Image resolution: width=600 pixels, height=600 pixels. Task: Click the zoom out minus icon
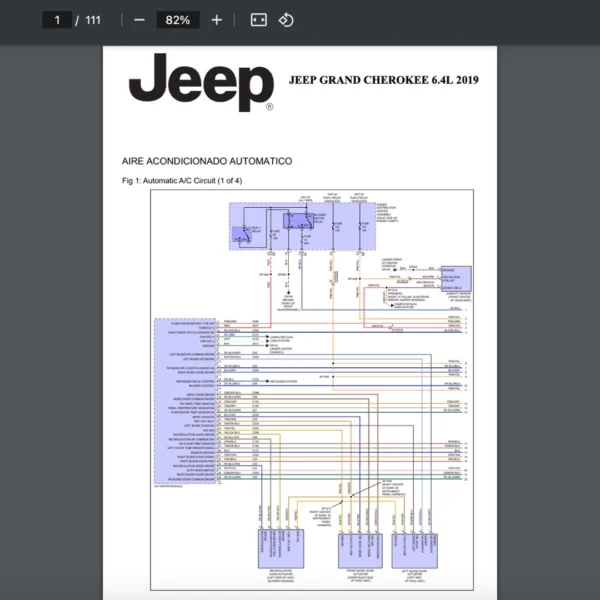click(139, 20)
